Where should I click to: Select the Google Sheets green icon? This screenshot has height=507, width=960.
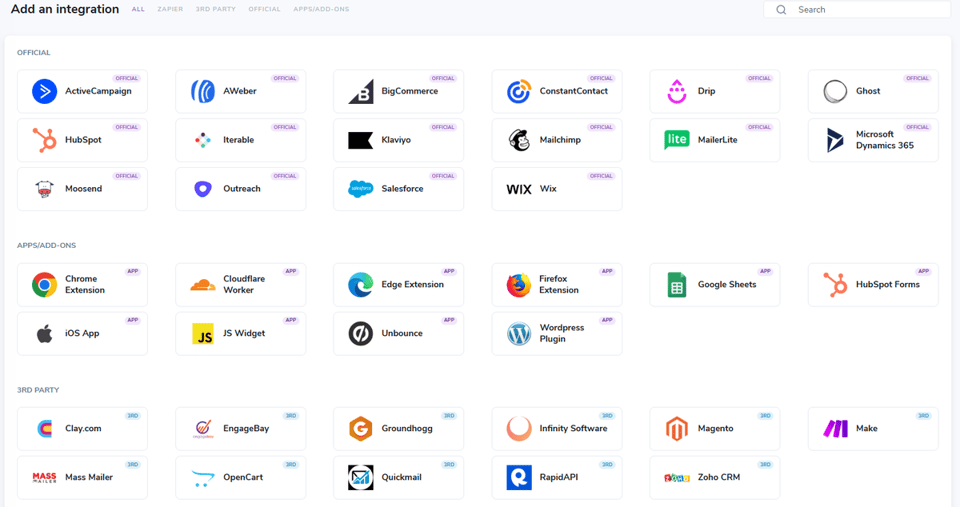coord(677,285)
